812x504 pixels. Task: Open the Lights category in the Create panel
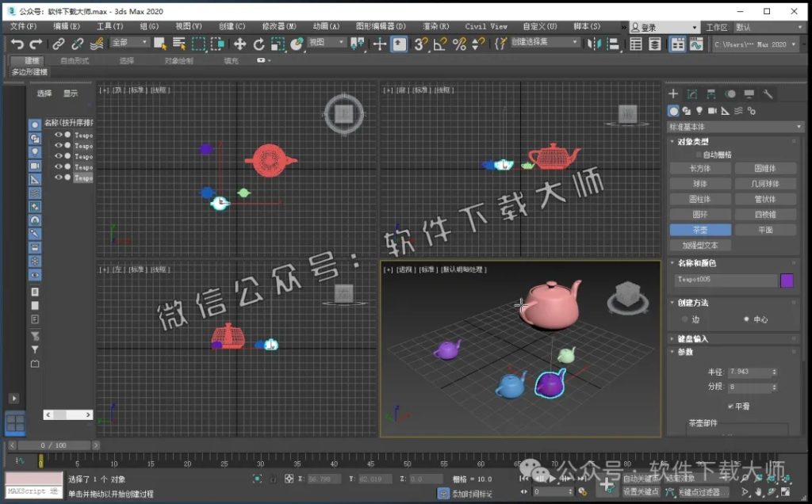coord(699,111)
